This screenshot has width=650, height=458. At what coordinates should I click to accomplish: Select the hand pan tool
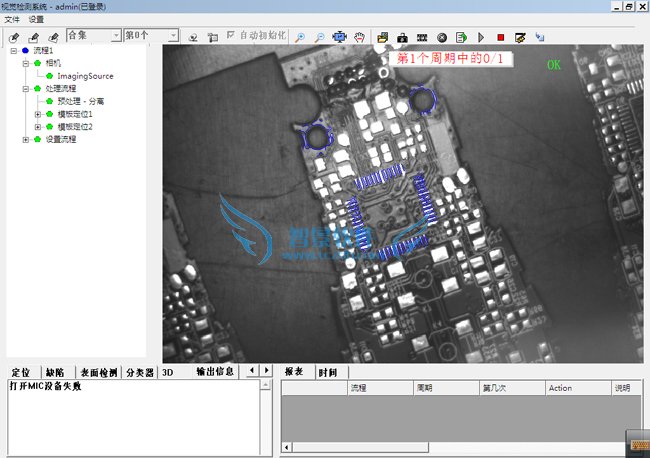tap(361, 37)
